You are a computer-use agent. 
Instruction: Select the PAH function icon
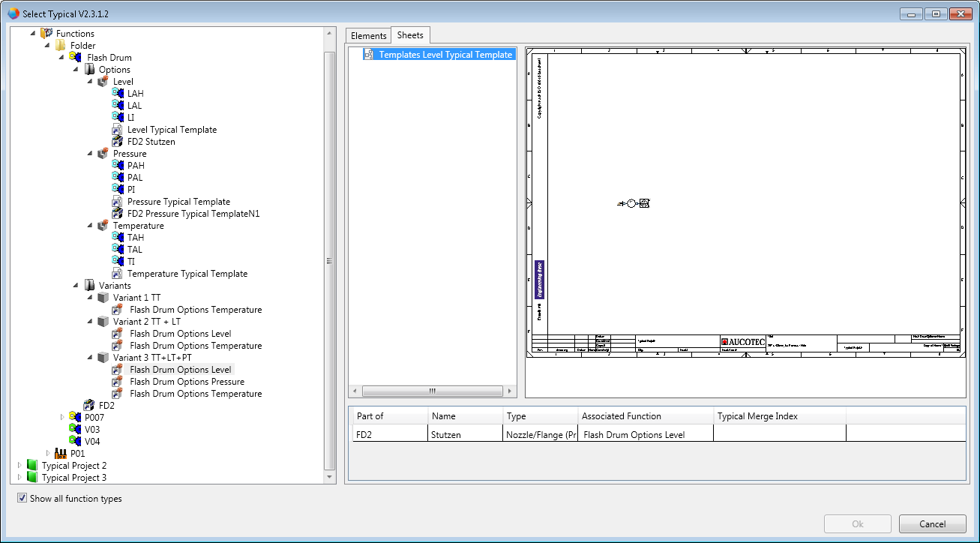point(118,166)
